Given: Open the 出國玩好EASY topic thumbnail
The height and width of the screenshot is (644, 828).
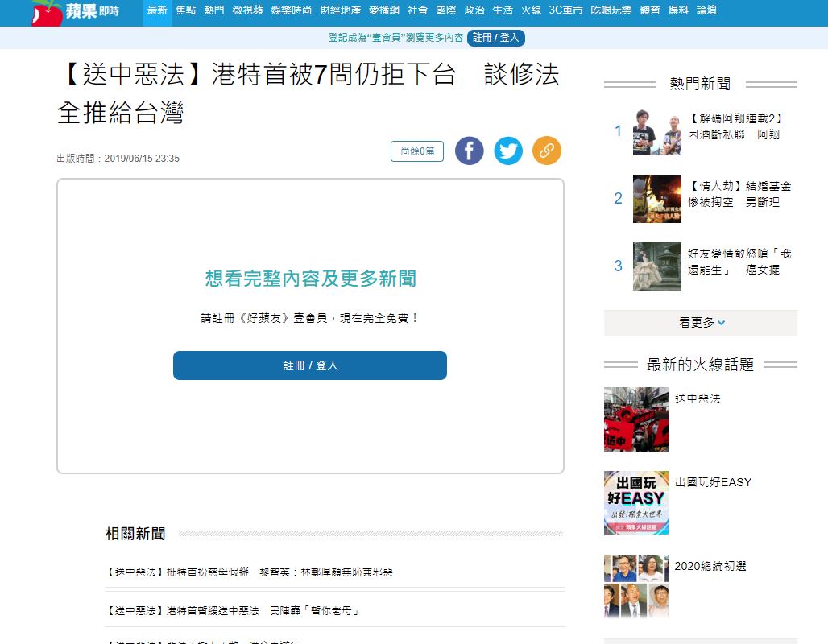Looking at the screenshot, I should pos(635,503).
